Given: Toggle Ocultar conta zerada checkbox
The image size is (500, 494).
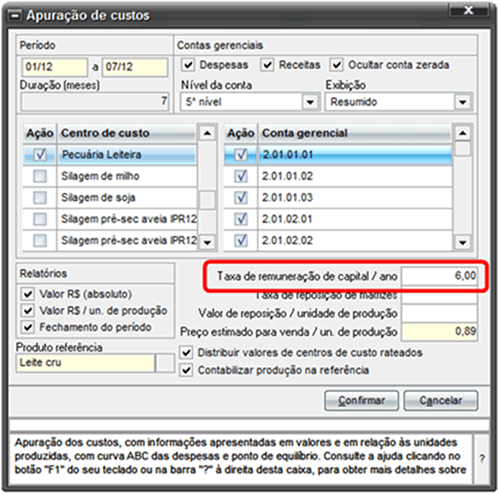Looking at the screenshot, I should click(x=337, y=65).
